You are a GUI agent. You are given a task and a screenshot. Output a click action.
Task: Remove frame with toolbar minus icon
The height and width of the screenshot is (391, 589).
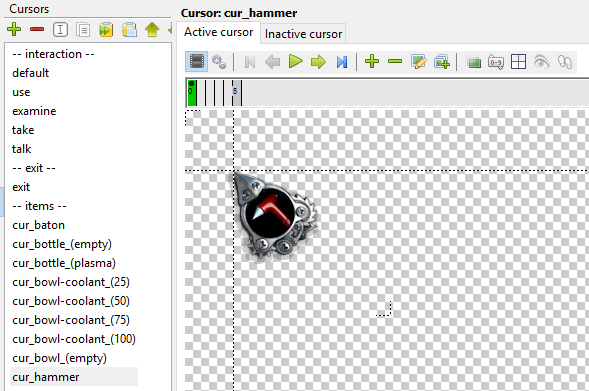tap(395, 61)
